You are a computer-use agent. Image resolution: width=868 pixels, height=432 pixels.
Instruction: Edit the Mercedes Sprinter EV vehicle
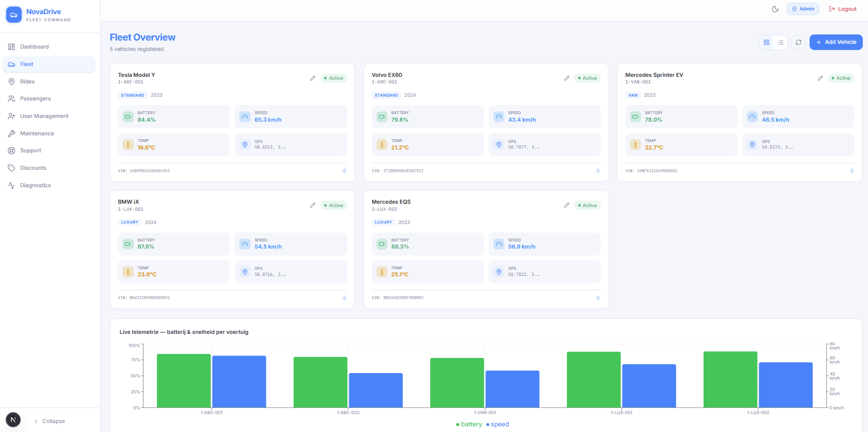pyautogui.click(x=820, y=78)
